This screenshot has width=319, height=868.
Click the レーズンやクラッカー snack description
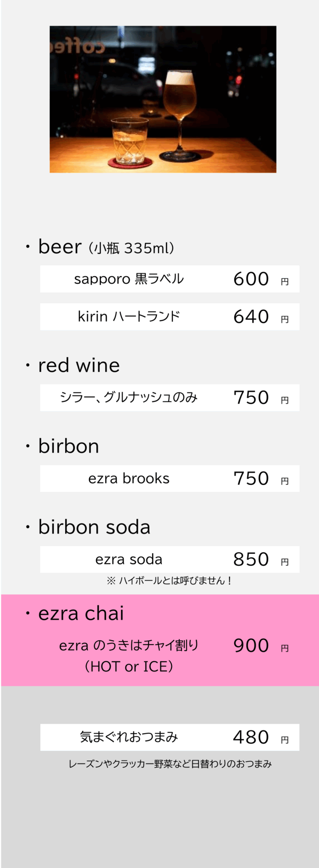click(x=170, y=764)
